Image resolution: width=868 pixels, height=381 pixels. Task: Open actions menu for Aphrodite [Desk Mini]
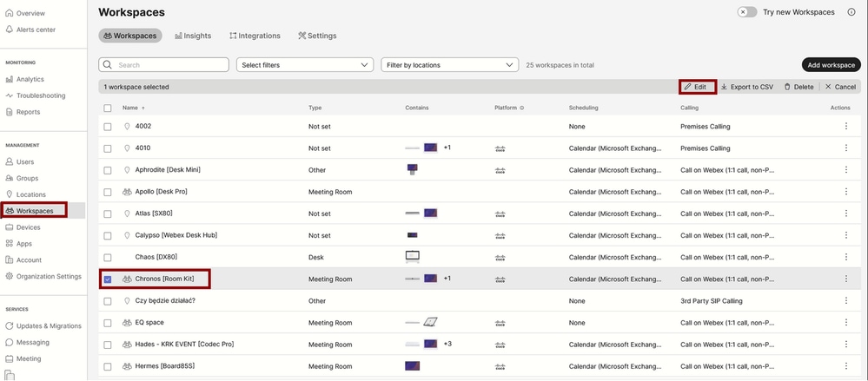click(x=846, y=170)
